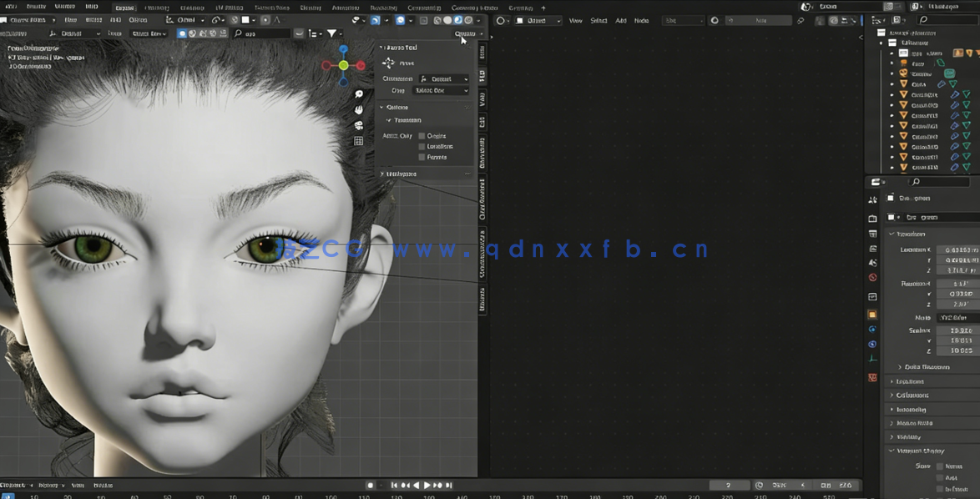Click the current frame number field in the timeline
980x499 pixels.
tap(729, 485)
